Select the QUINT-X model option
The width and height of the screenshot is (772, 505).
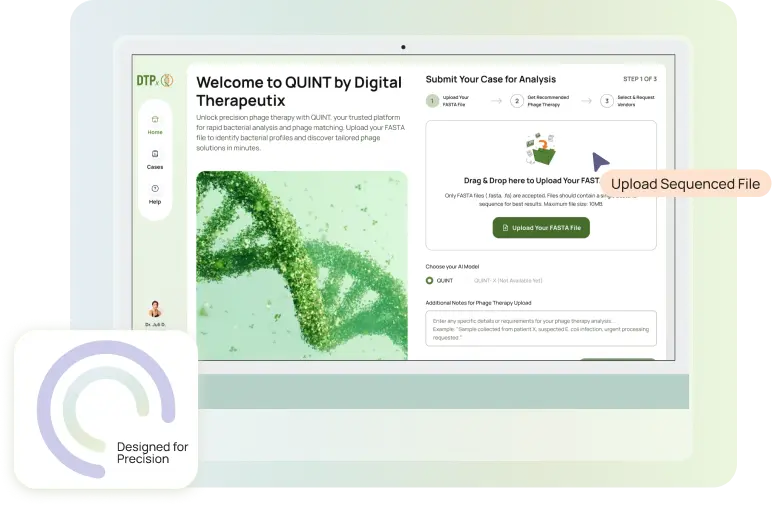(507, 281)
